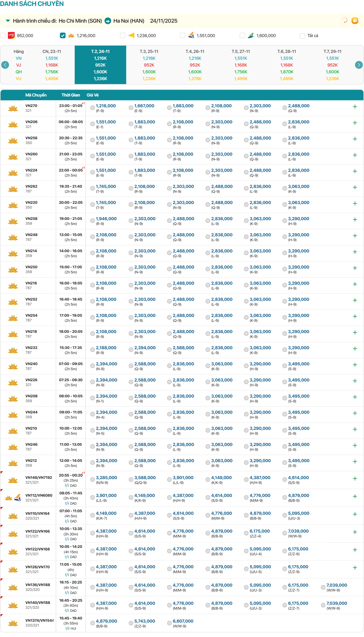This screenshot has height=637, width=364.
Task: Enable the 'Tất cả' checkbox
Action: pos(302,36)
